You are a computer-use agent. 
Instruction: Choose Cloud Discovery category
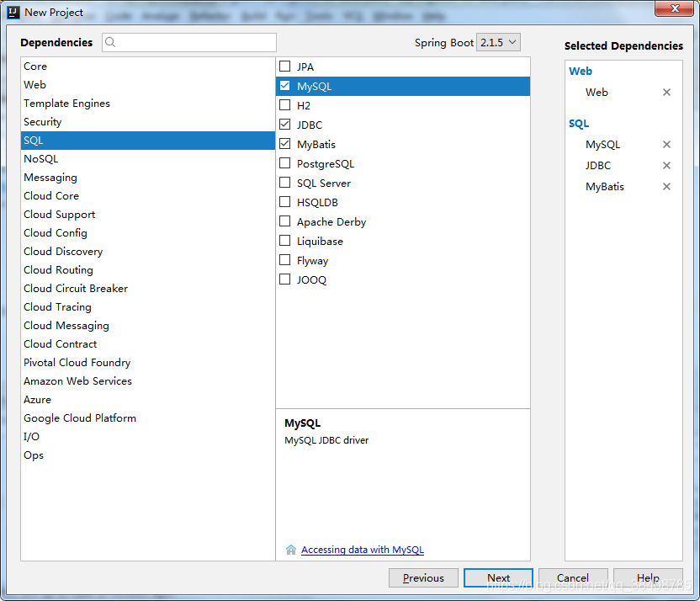tap(148, 252)
